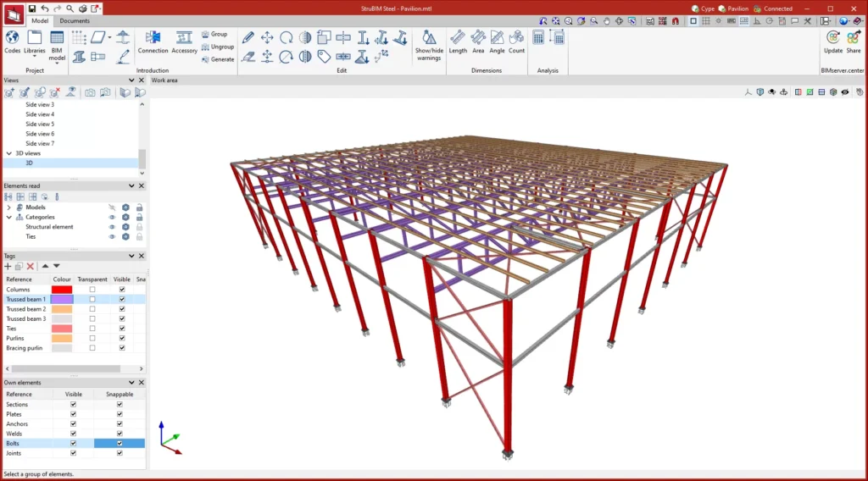This screenshot has height=481, width=868.
Task: Collapse the 3D views tree node
Action: click(x=9, y=153)
